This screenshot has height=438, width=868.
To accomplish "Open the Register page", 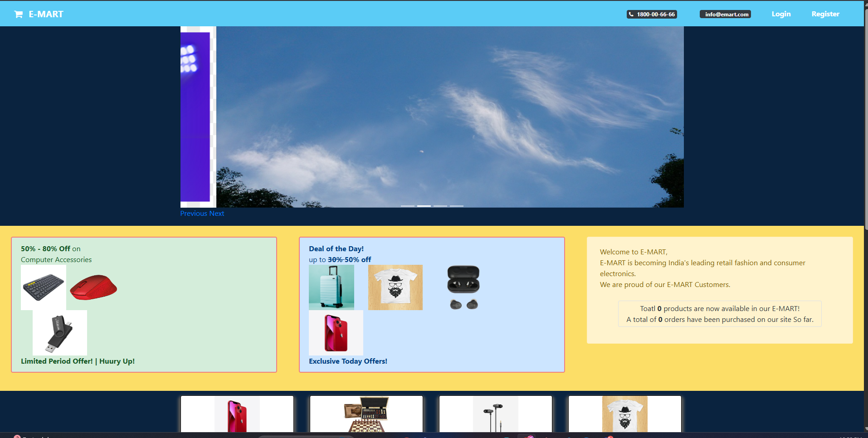I will click(825, 14).
